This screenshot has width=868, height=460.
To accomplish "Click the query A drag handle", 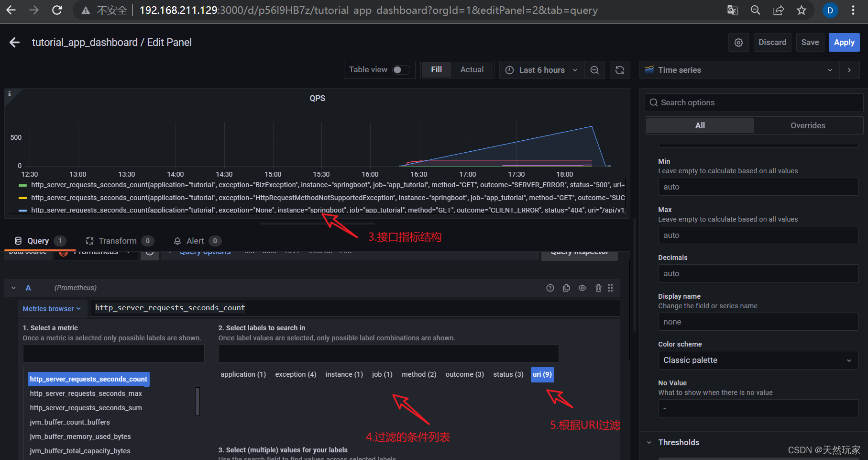I will [610, 288].
